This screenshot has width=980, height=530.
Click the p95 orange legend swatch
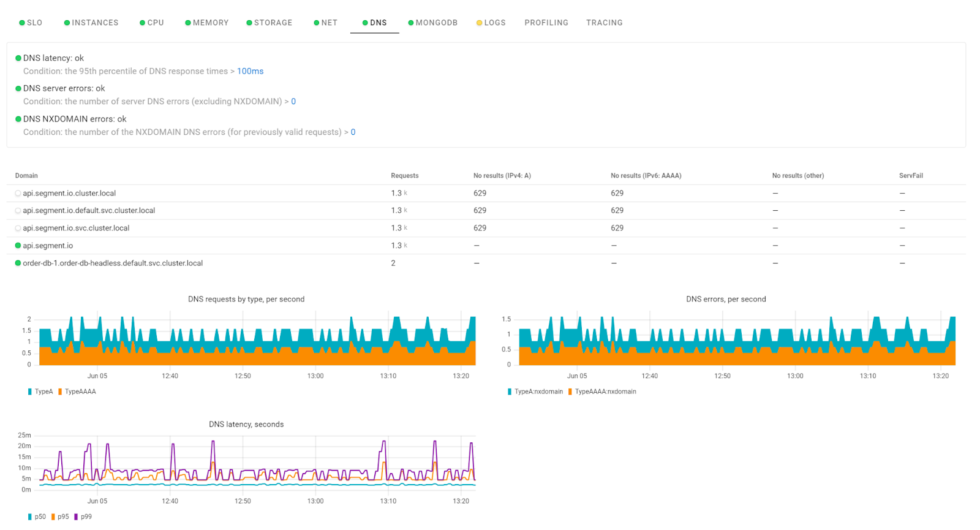(53, 517)
